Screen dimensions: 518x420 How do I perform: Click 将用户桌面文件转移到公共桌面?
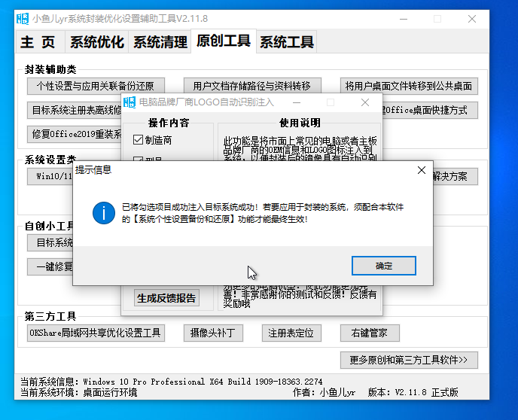coord(408,86)
